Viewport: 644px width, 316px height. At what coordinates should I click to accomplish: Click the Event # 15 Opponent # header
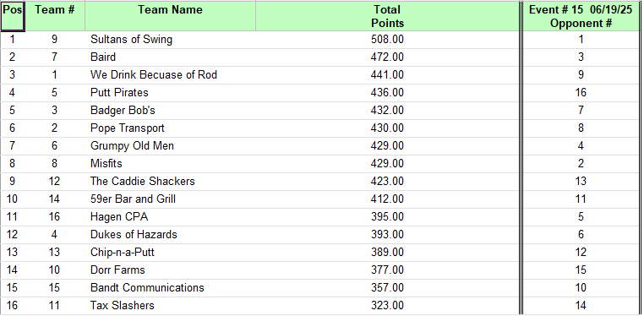tap(581, 16)
